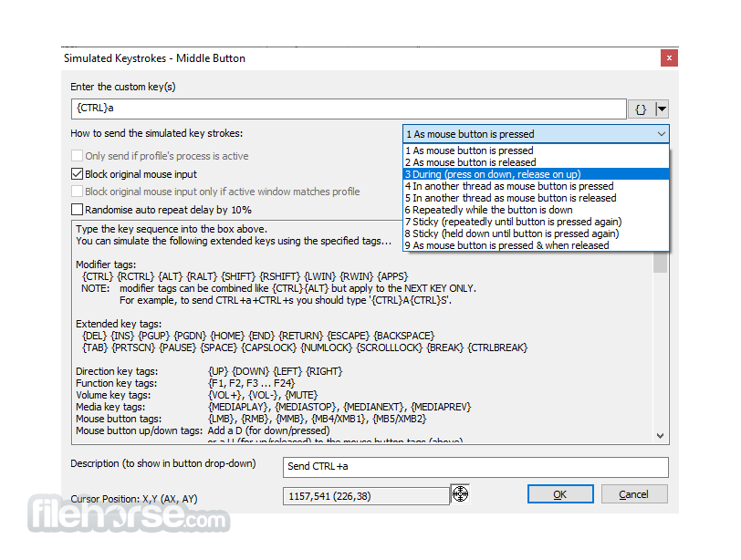Pick '6 Repeatedly while the button is down'
741x560 pixels.
[484, 210]
